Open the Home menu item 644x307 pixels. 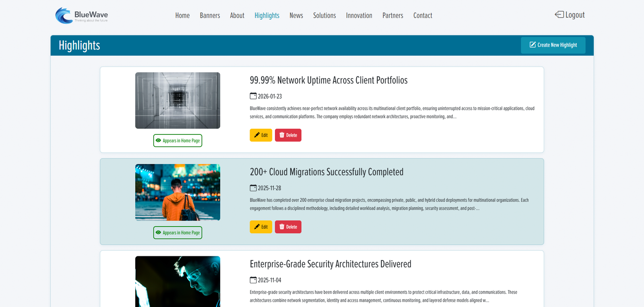[182, 15]
